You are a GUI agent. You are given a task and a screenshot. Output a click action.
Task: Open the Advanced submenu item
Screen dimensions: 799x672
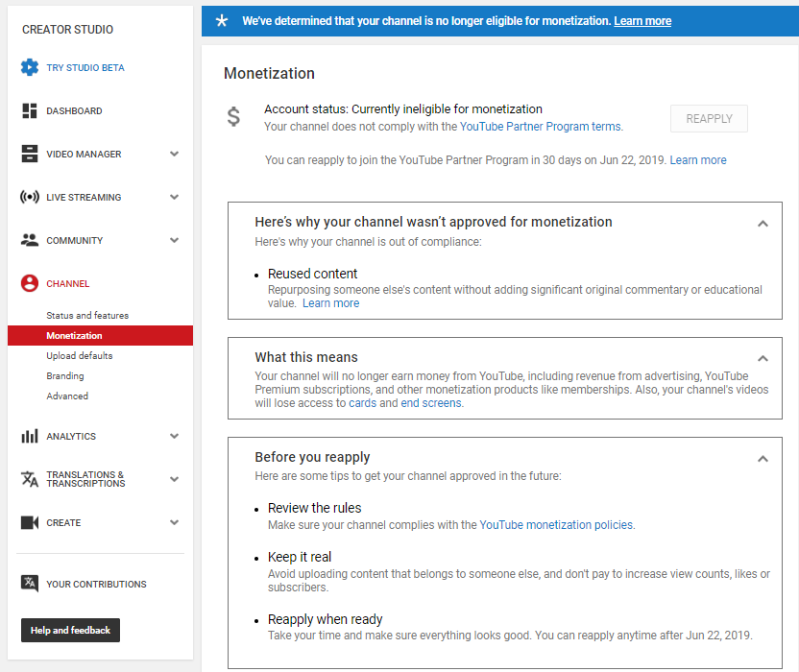(x=67, y=396)
